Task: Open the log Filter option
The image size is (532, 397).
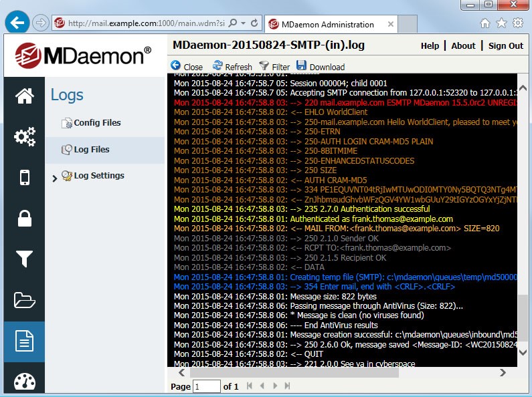Action: tap(274, 66)
